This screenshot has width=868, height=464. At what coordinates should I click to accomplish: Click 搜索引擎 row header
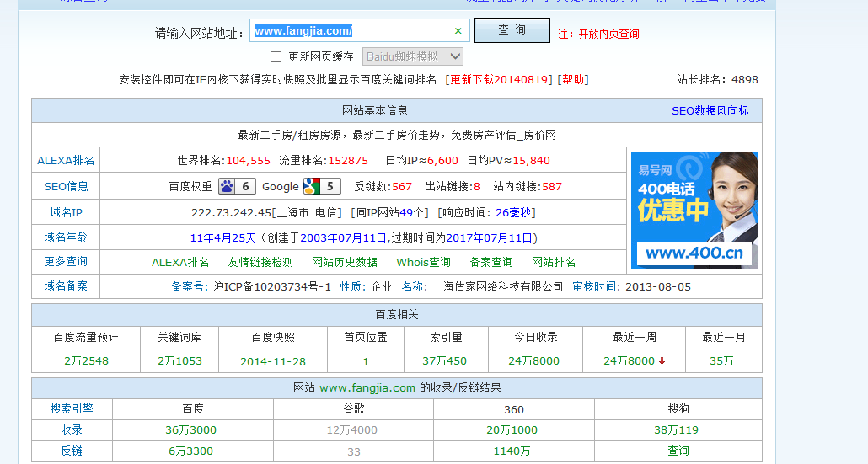(x=72, y=408)
